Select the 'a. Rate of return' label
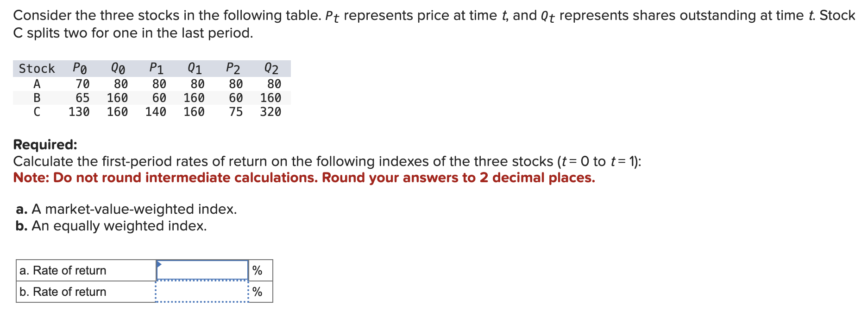 [x=63, y=269]
